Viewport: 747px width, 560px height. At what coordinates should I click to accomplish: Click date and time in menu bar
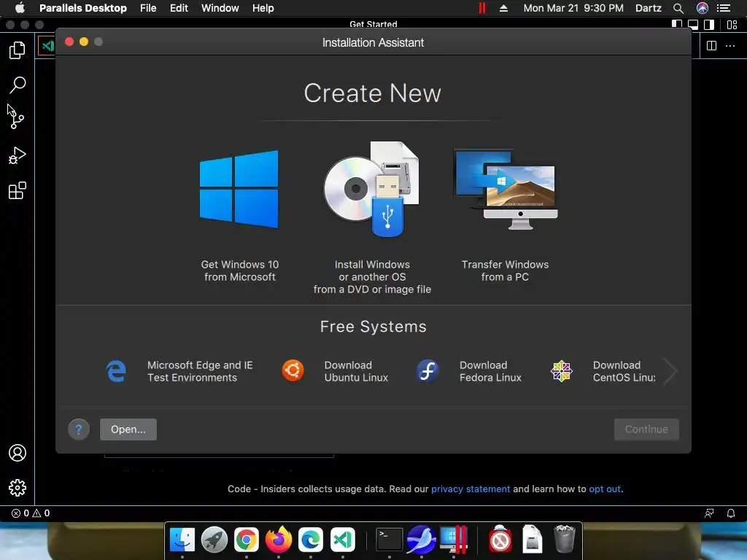[573, 8]
